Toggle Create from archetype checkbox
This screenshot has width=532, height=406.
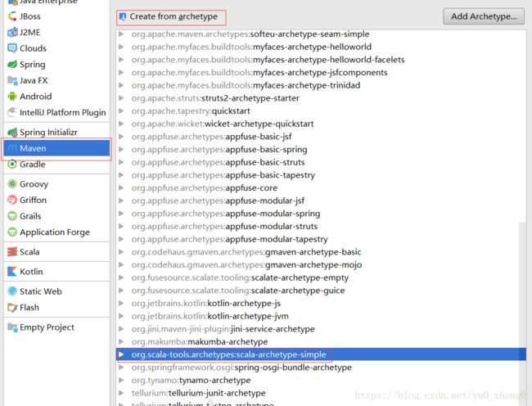(x=123, y=16)
